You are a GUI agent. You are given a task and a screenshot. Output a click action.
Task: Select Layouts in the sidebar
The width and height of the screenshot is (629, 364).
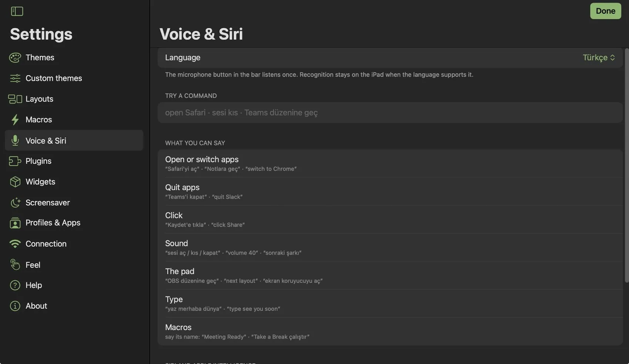[39, 99]
